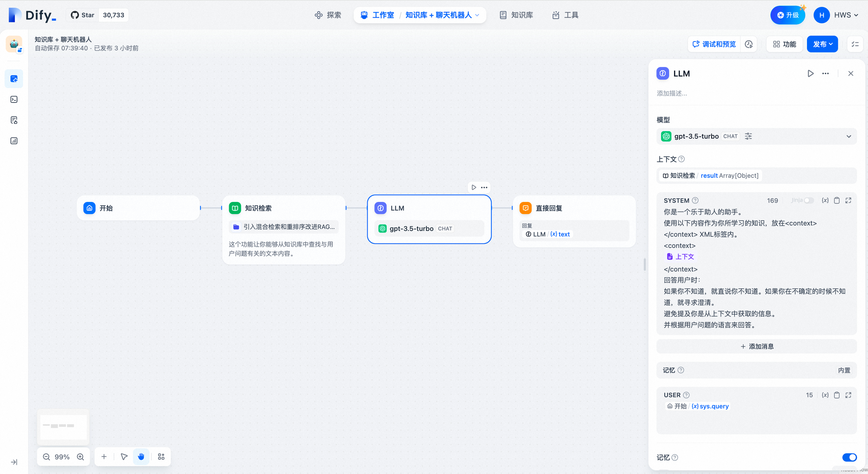Zoom in the canvas with the magnifier icon
The height and width of the screenshot is (474, 868).
(80, 456)
